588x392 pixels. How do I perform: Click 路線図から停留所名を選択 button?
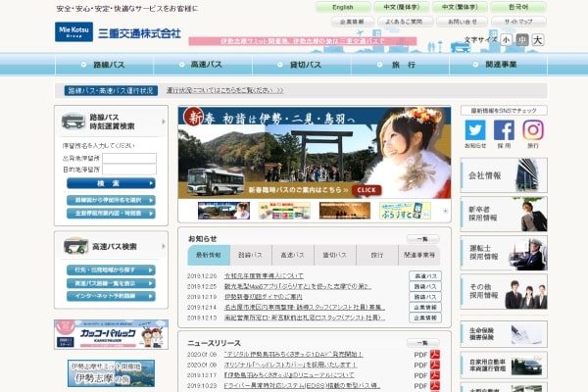pos(111,200)
